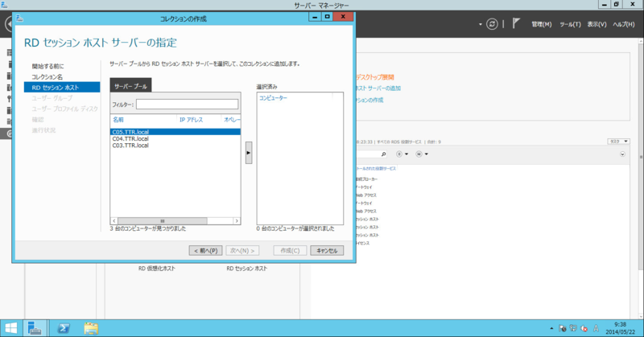644x337 pixels.
Task: Open the list-view options dropdown beside search
Action: [402, 154]
